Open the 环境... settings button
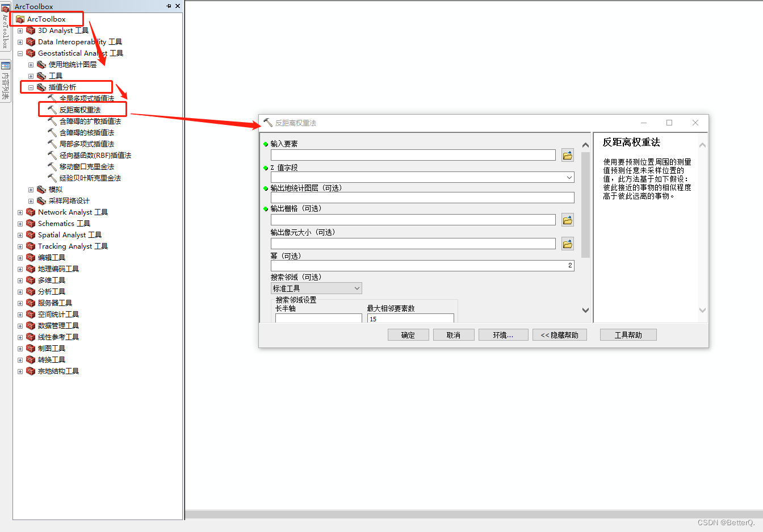 pos(504,335)
